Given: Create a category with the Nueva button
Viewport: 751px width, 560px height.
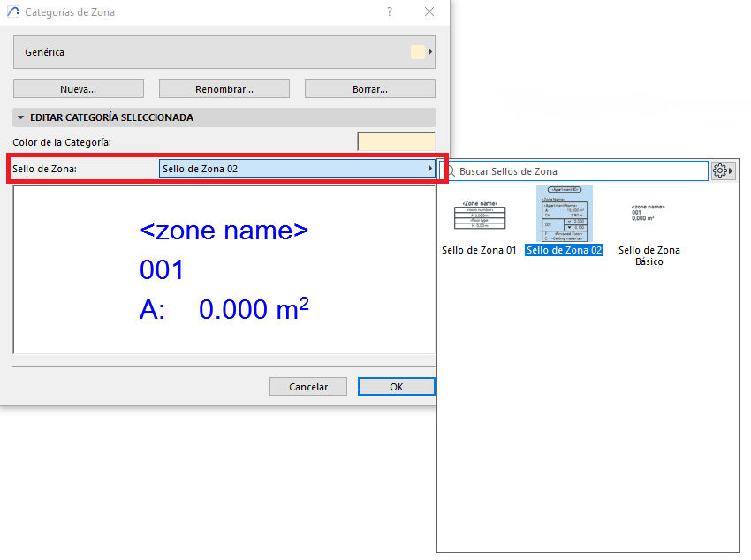Looking at the screenshot, I should 79,89.
